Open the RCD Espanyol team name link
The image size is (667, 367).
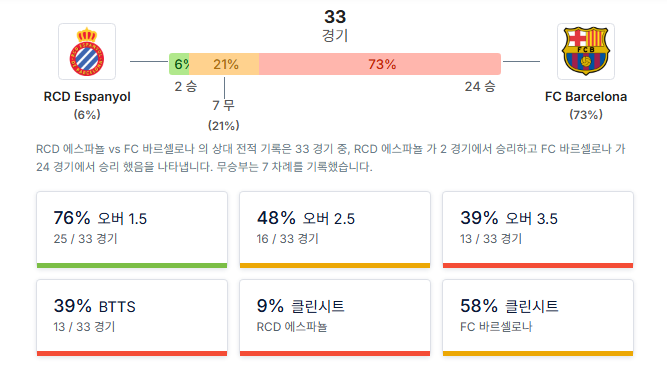[x=87, y=97]
